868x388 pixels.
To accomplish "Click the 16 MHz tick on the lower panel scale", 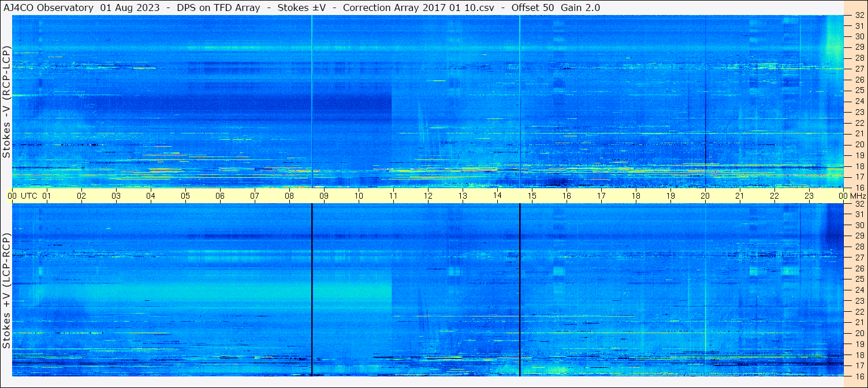I will coord(859,376).
